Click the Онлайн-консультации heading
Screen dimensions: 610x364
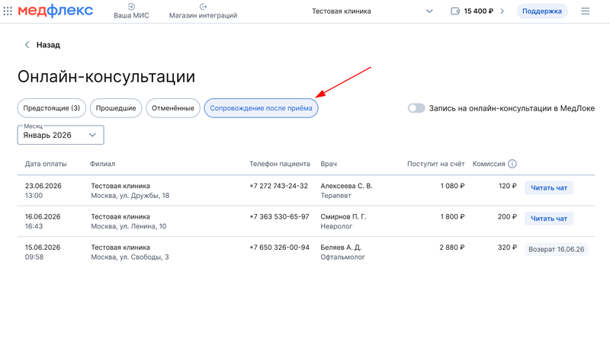106,76
